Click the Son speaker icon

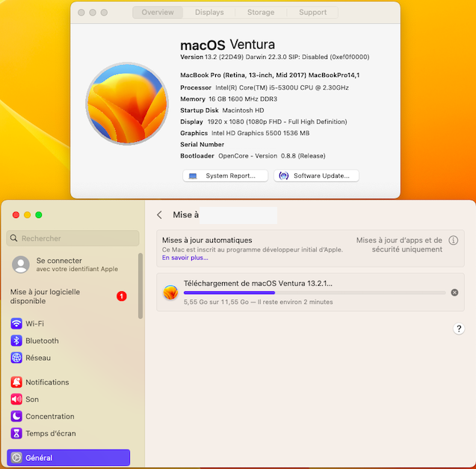click(x=16, y=399)
